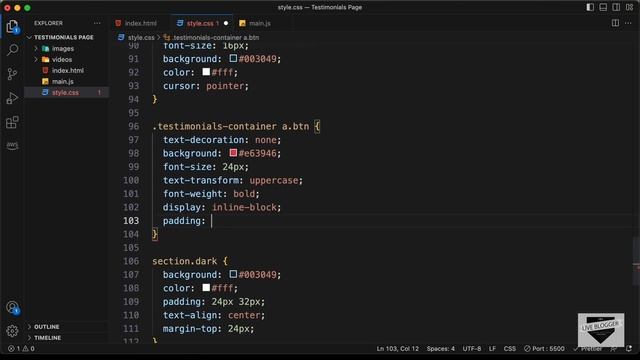This screenshot has width=640, height=360.
Task: Place cursor after padding: on line 103
Action: coord(211,221)
